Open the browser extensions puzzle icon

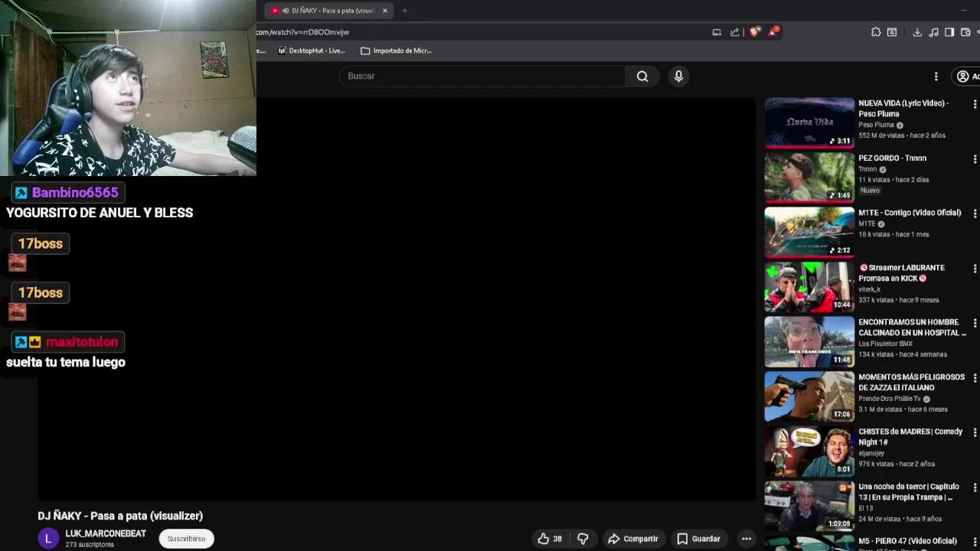[x=876, y=32]
